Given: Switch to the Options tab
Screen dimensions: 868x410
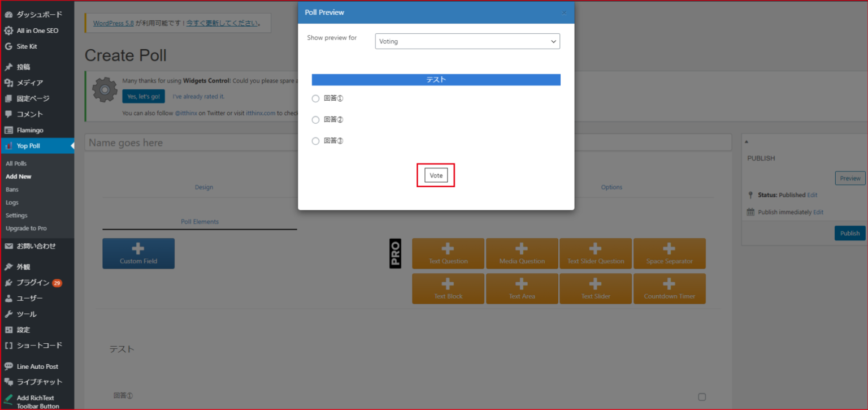Looking at the screenshot, I should [611, 187].
